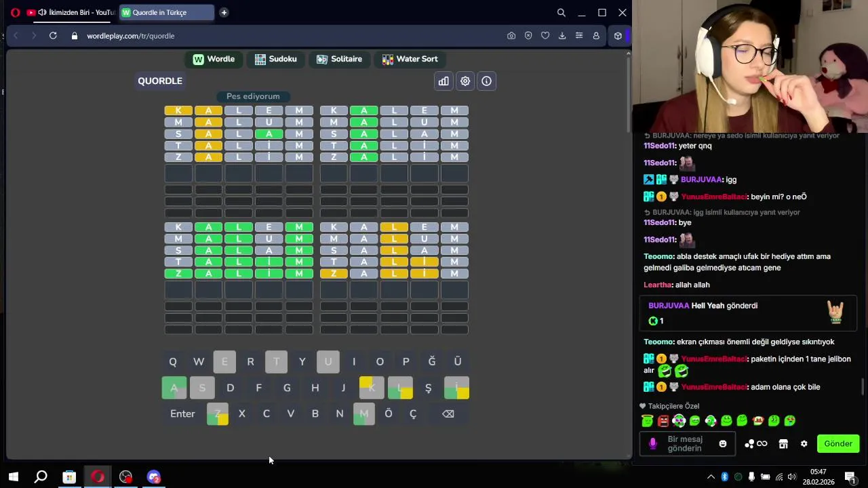This screenshot has height=488, width=868.
Task: Click the address bar URL wordleplay.com/tr/quordle
Action: [131, 36]
